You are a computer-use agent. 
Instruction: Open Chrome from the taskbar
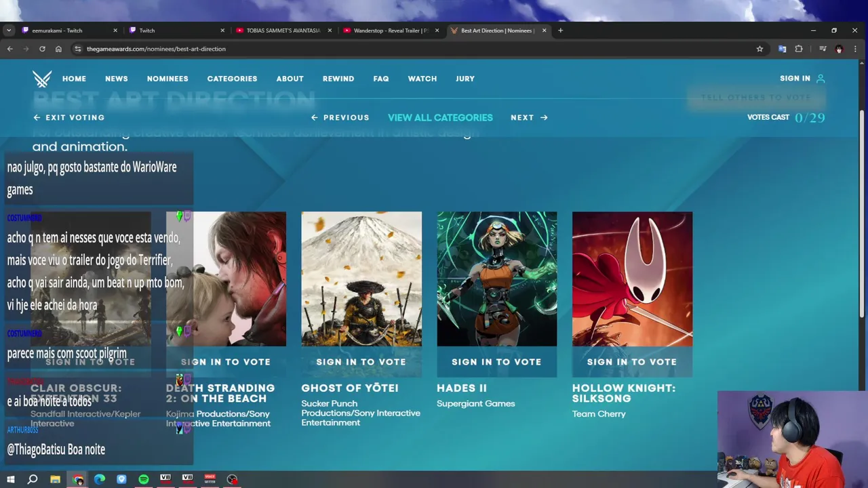pyautogui.click(x=78, y=479)
